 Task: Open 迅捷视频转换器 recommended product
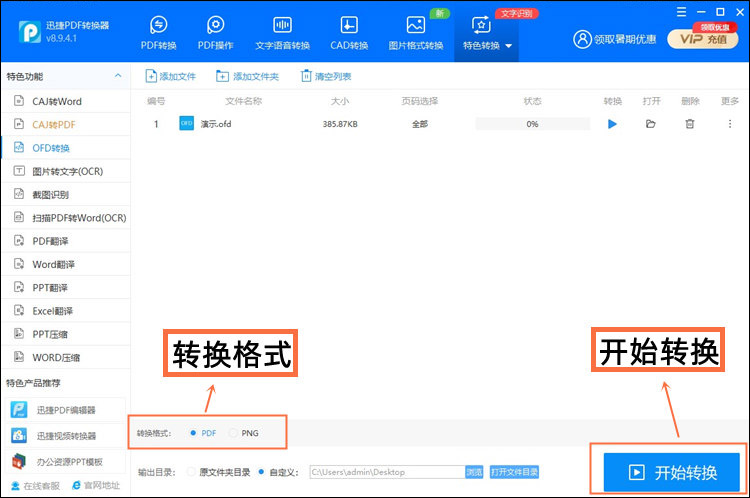pos(66,436)
